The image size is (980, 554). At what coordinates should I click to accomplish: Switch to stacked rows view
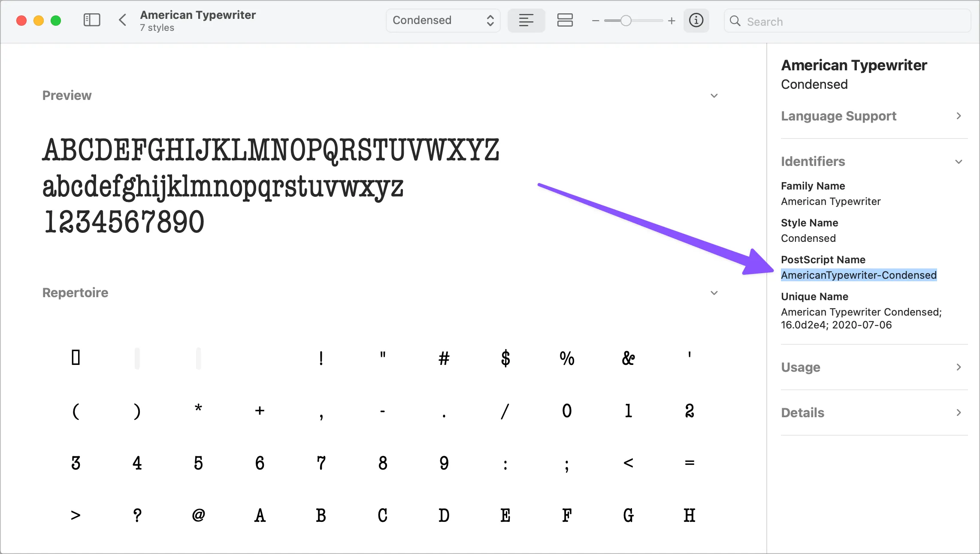click(x=565, y=20)
